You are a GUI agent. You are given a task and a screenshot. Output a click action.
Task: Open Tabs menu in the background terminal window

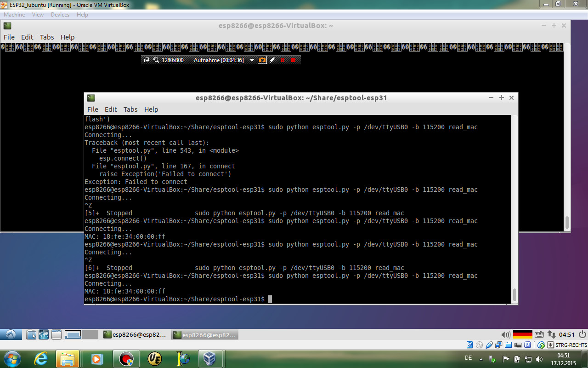click(47, 37)
